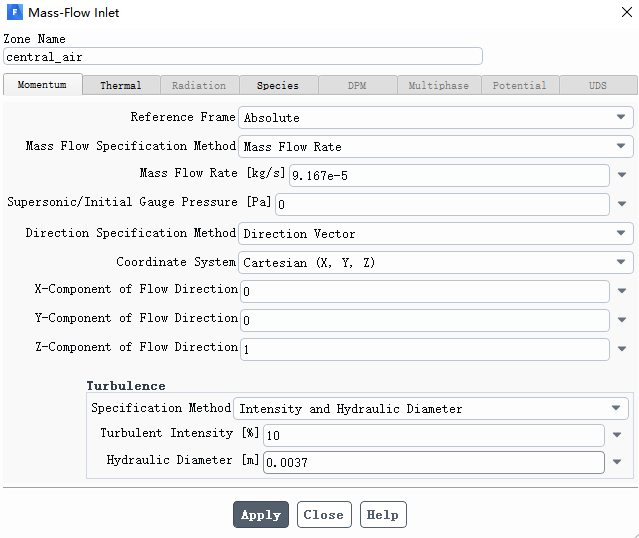Click the Z-Component of Flow Direction field

[424, 349]
